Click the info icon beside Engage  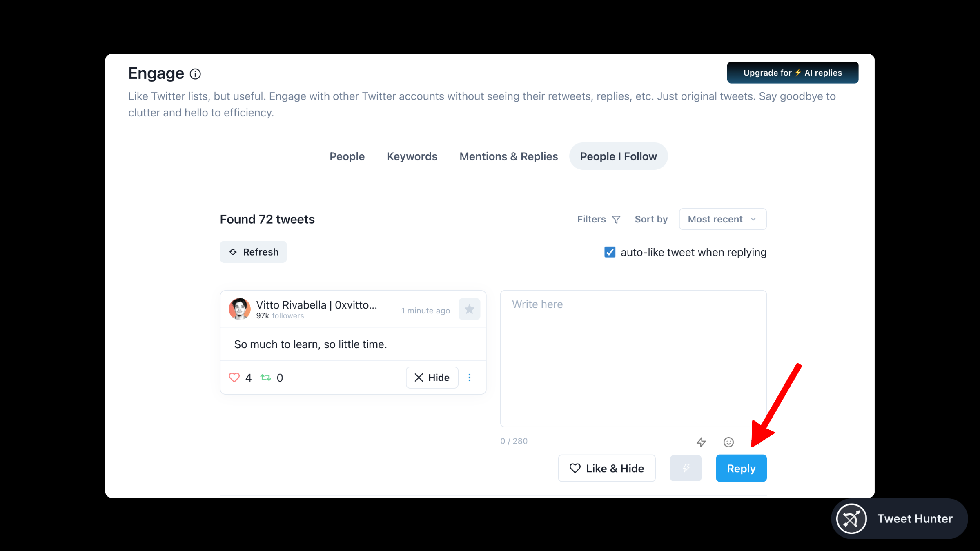[x=195, y=74]
